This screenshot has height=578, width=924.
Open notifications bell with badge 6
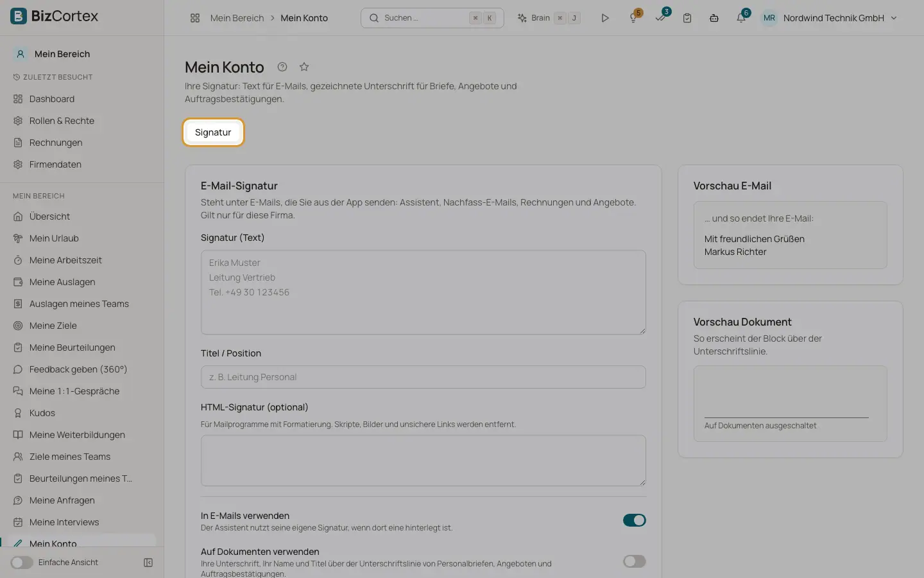(742, 17)
